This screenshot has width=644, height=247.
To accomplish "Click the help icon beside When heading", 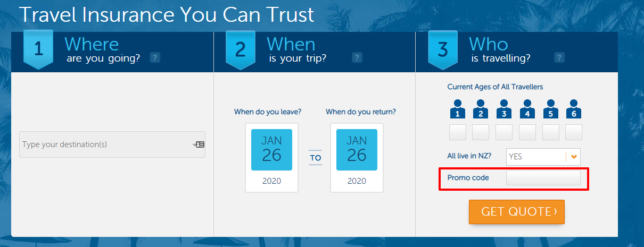I will [357, 58].
